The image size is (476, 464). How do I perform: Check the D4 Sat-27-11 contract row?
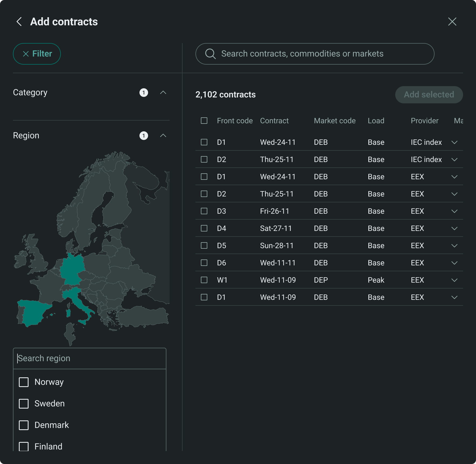click(x=204, y=228)
